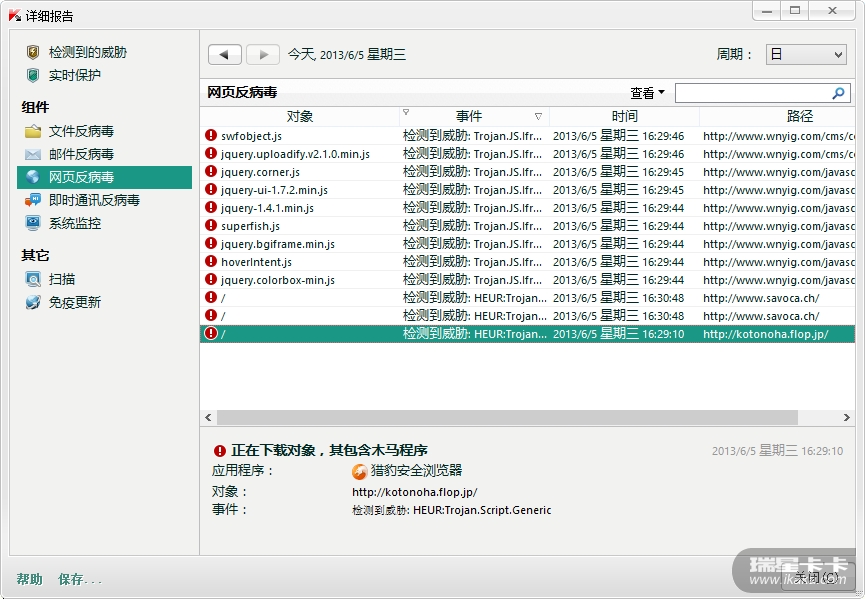Sort by the 对象 column header
Viewport: 865px width, 599px height.
point(300,116)
